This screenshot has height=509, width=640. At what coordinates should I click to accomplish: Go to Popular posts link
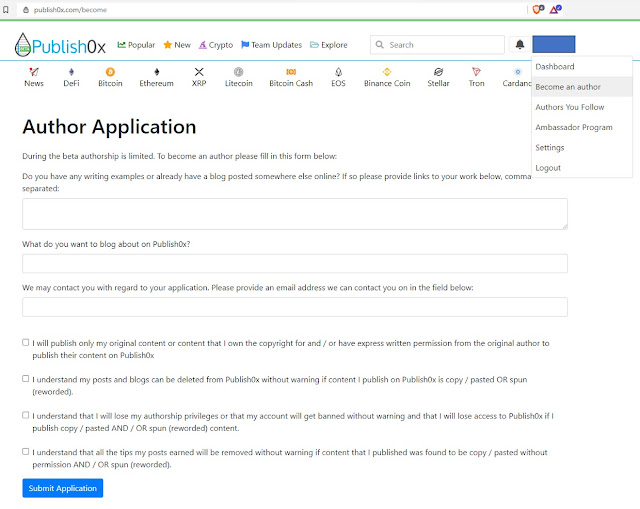pyautogui.click(x=136, y=45)
